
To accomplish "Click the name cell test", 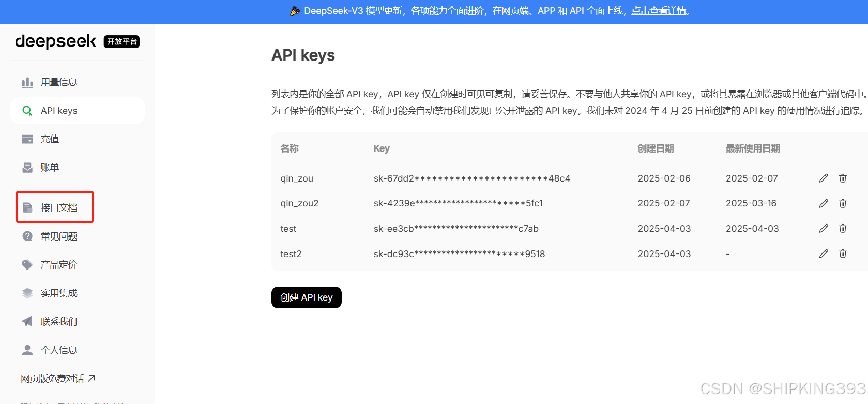I will click(288, 229).
